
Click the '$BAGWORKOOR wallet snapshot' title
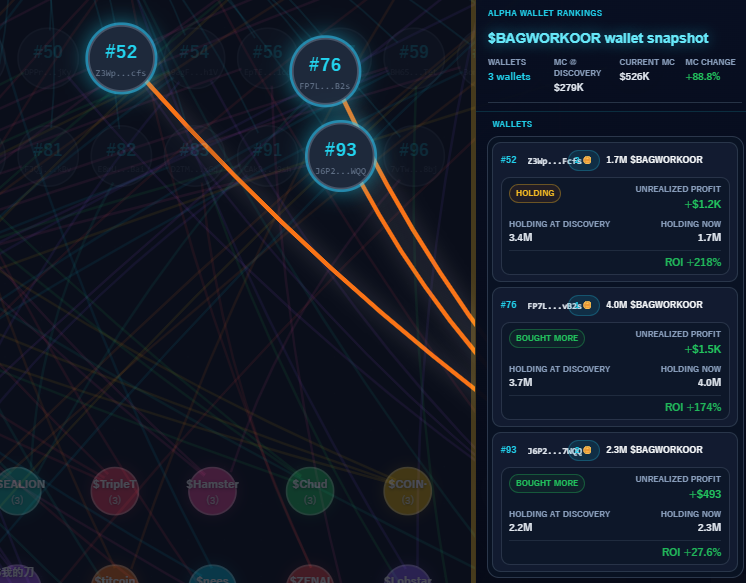pos(598,38)
